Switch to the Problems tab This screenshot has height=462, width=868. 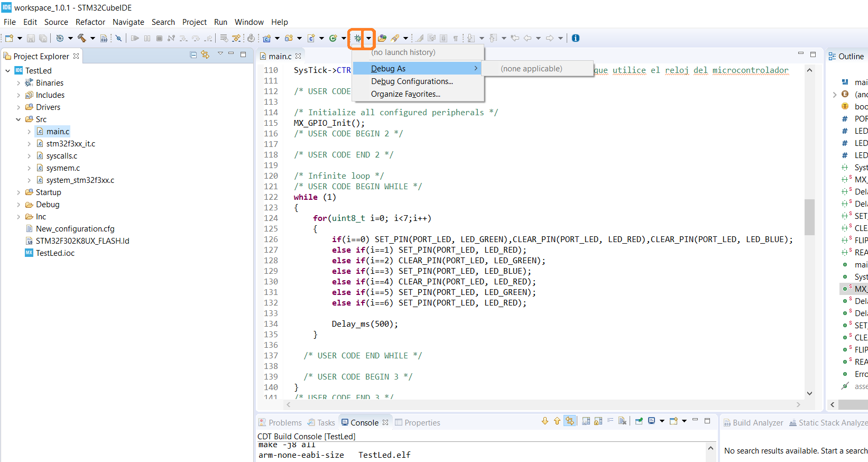pyautogui.click(x=280, y=423)
